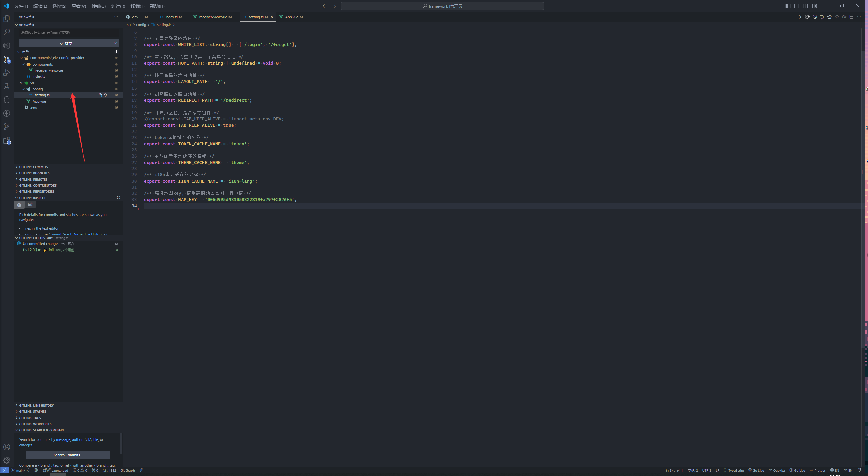
Task: Discard changes on setting.ts row
Action: pos(105,95)
